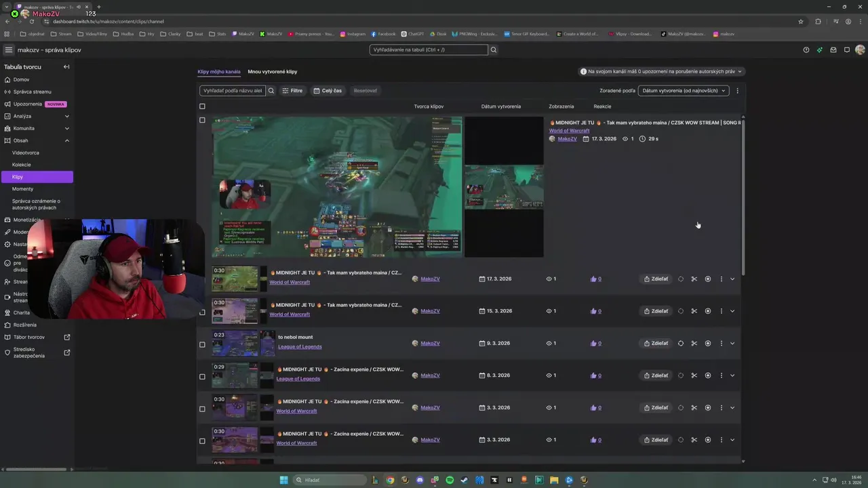
Task: Click featured circle icon in 17. 3. 2026 row
Action: coord(680,279)
